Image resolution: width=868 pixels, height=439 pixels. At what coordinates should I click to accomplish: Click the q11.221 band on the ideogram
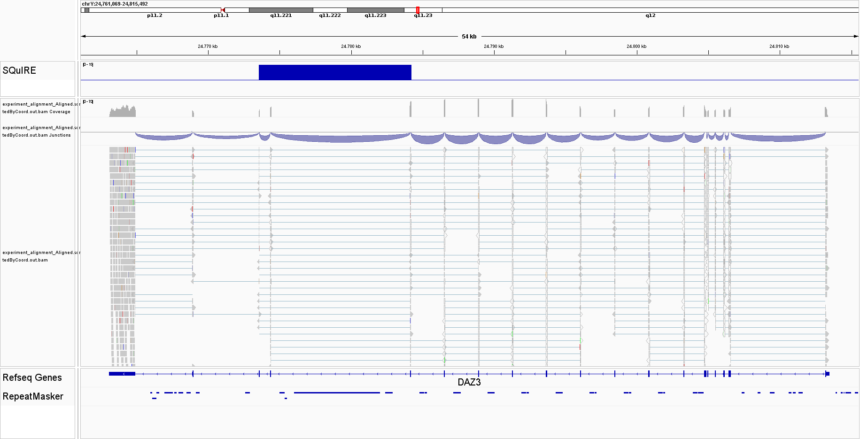click(x=281, y=10)
